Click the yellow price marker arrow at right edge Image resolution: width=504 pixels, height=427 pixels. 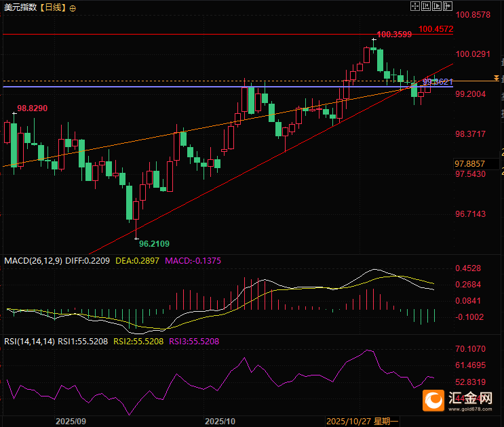tap(497, 78)
